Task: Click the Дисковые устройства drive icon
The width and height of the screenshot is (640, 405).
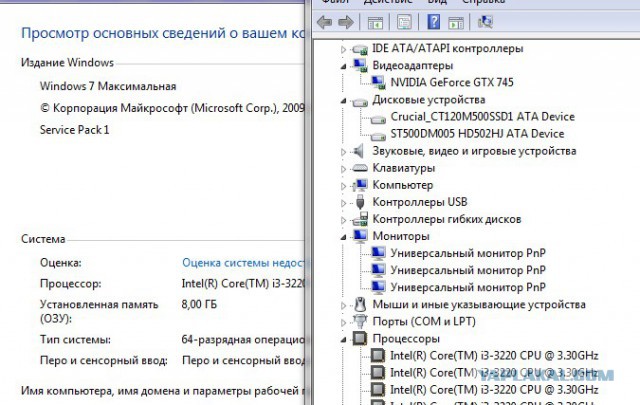Action: tap(360, 101)
